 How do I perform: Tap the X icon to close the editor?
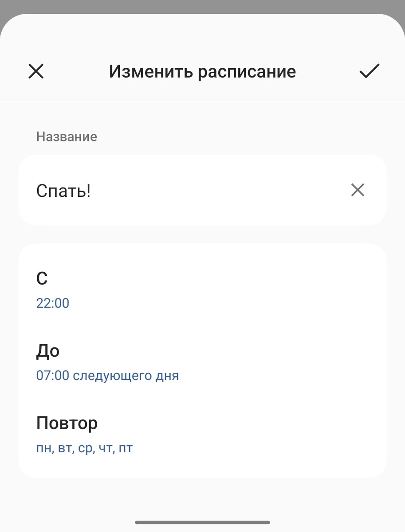36,71
